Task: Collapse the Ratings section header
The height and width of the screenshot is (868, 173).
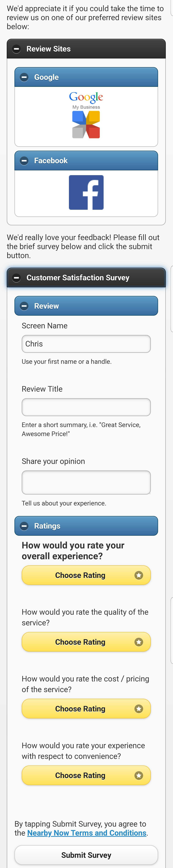Action: coord(86,526)
